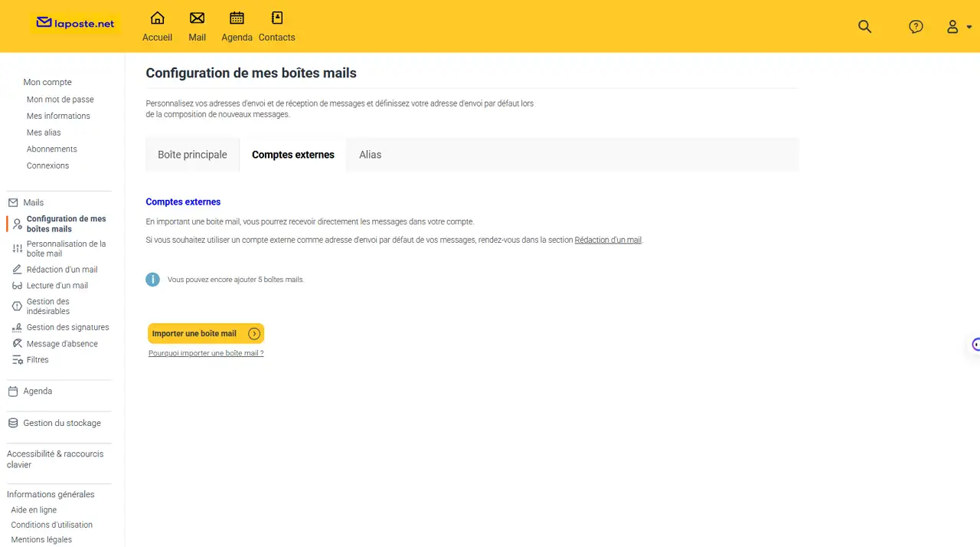The image size is (980, 547).
Task: Switch to the Boîte principale tab
Action: coord(192,155)
